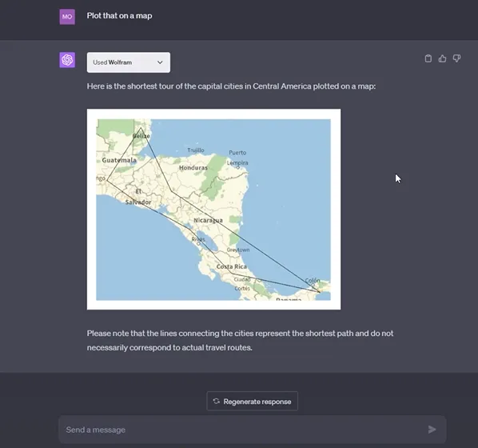The height and width of the screenshot is (448, 478).
Task: Click the Guatemala label on the map
Action: tap(119, 160)
